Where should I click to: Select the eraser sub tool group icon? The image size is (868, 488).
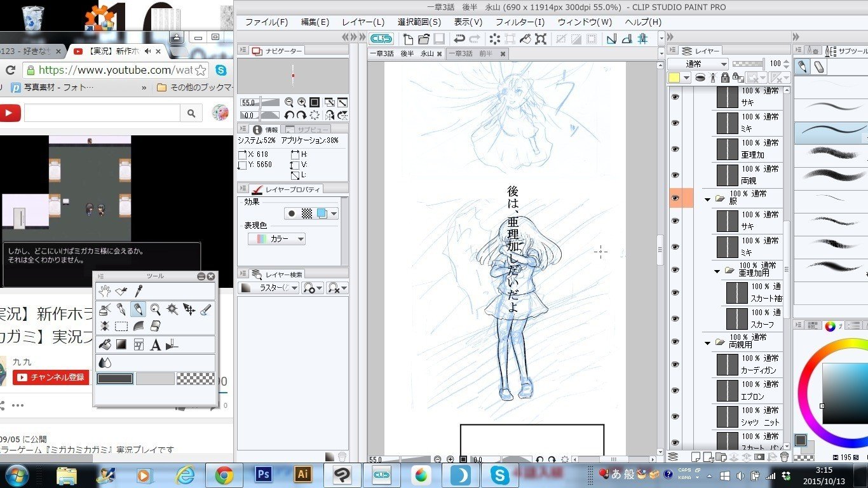pos(819,66)
